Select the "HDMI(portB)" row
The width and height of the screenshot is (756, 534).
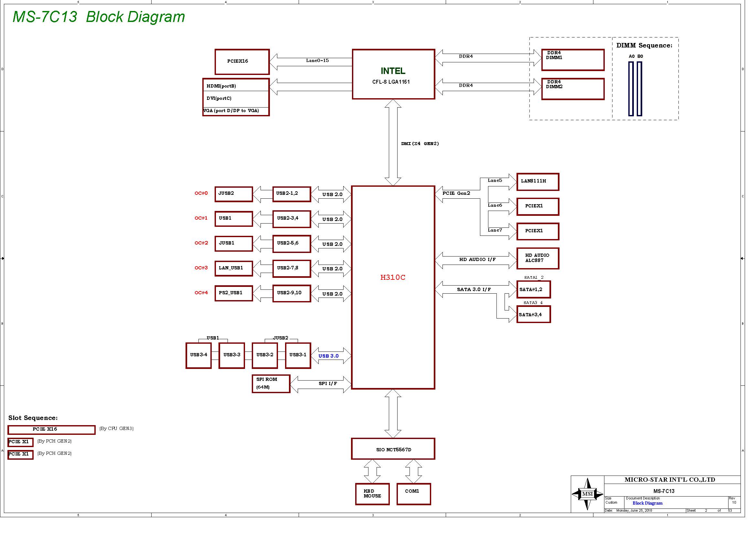(x=236, y=85)
